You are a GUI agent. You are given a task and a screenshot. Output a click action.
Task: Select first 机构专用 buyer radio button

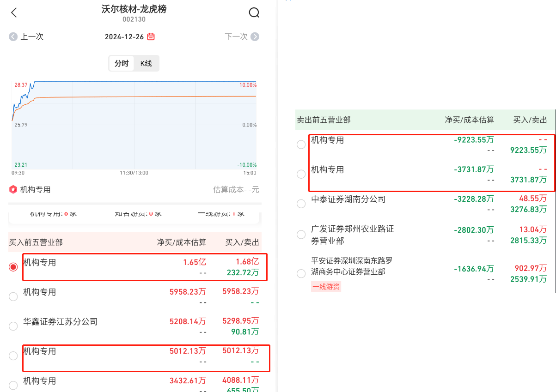pyautogui.click(x=13, y=267)
